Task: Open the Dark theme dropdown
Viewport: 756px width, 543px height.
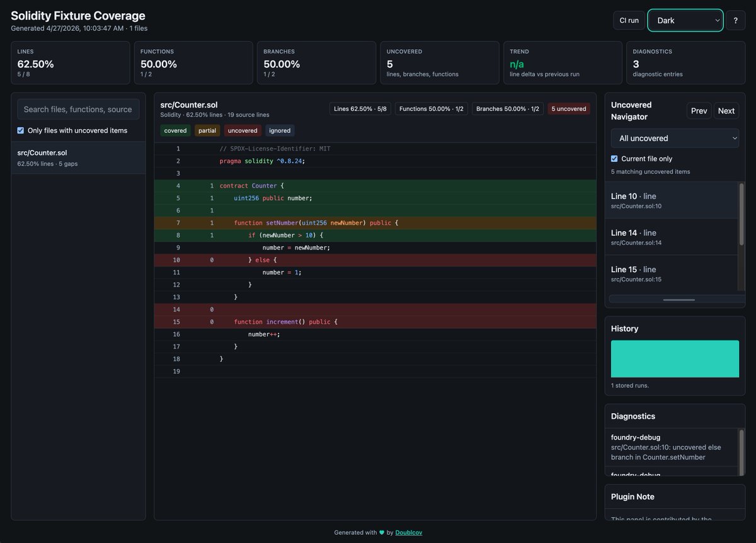Action: (x=685, y=20)
